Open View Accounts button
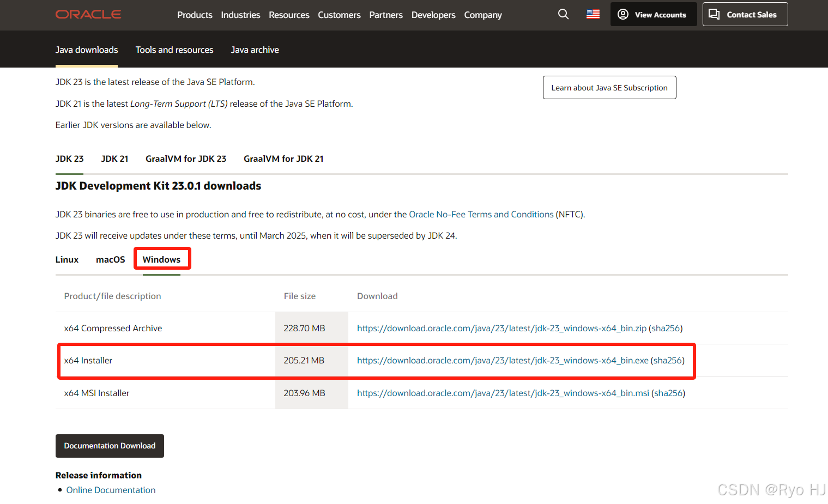This screenshot has height=504, width=828. [x=654, y=14]
